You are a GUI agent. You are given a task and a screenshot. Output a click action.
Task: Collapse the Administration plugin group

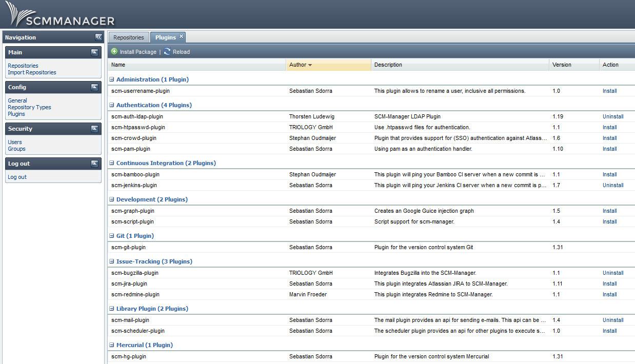pos(112,79)
